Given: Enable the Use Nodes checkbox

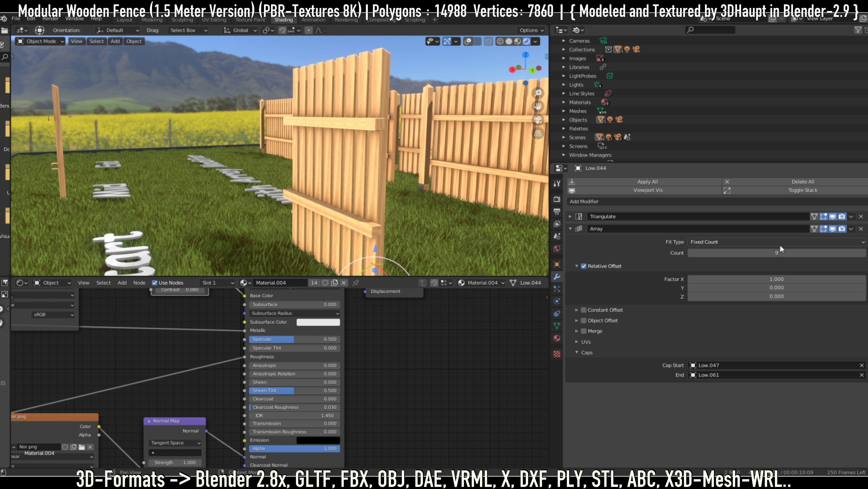Looking at the screenshot, I should point(155,283).
